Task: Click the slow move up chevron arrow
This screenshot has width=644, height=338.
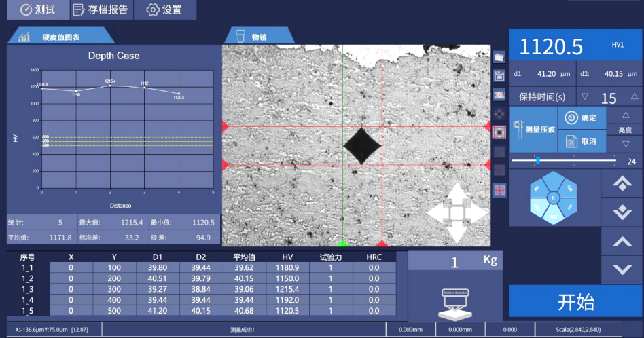Action: [x=622, y=242]
